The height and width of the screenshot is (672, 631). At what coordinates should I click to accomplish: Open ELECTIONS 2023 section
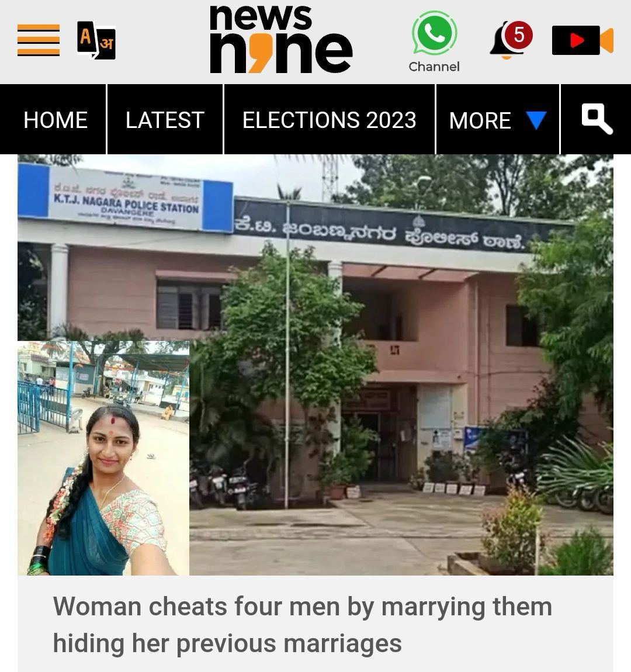click(330, 120)
